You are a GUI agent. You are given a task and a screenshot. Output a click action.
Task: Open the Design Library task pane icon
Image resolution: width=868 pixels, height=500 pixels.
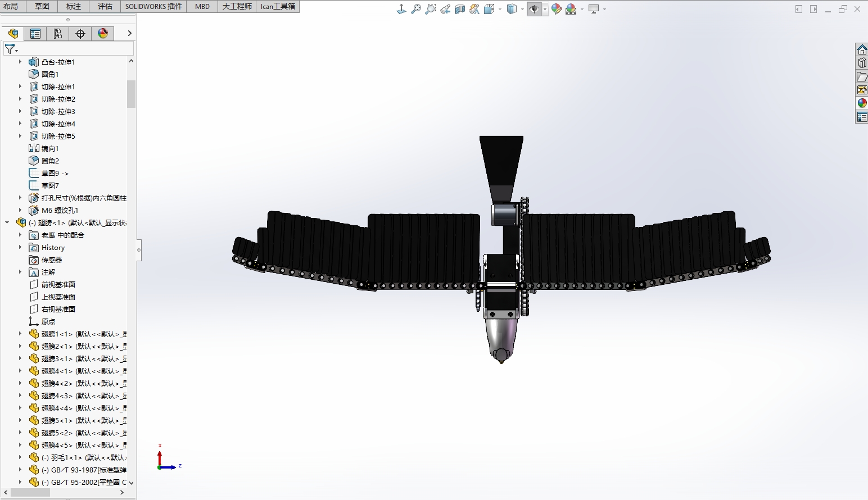862,63
